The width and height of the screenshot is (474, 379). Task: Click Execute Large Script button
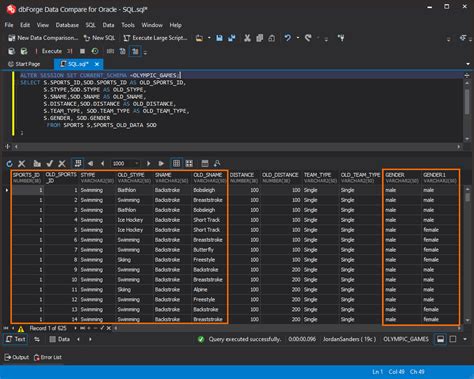155,38
